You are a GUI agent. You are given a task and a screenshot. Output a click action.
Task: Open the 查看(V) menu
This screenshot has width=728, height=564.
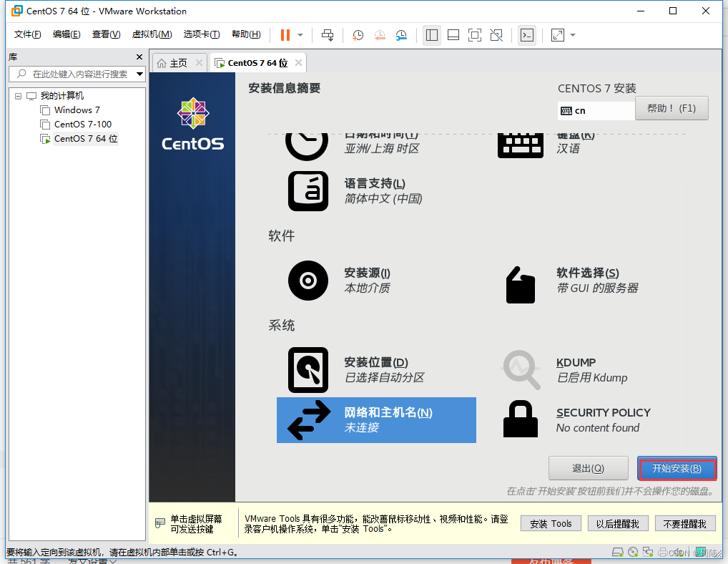coord(106,34)
